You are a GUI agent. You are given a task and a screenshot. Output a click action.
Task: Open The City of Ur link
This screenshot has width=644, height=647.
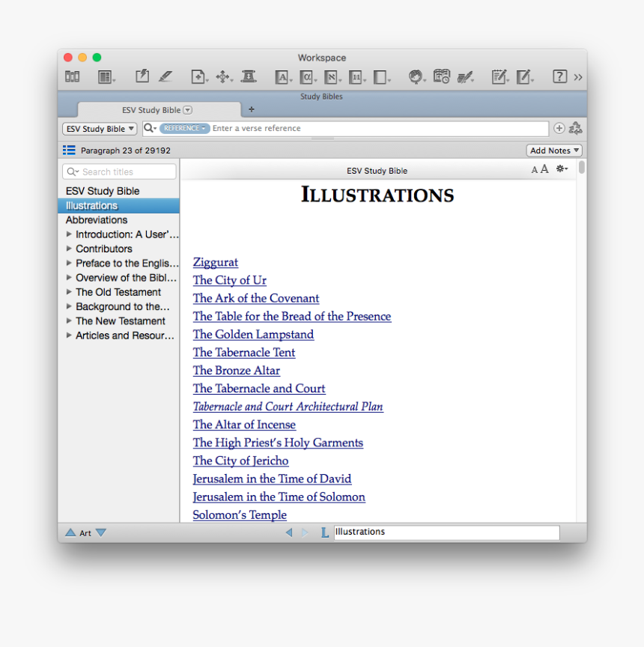(229, 280)
